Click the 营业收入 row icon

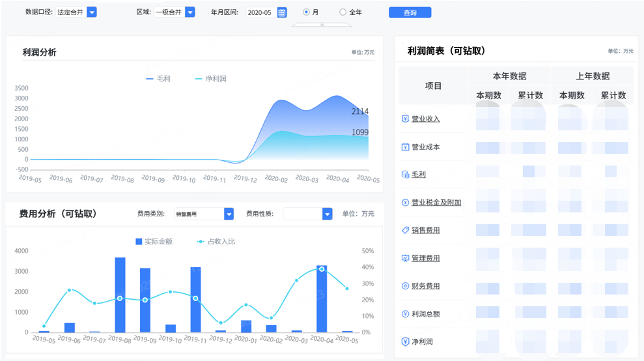[x=405, y=119]
